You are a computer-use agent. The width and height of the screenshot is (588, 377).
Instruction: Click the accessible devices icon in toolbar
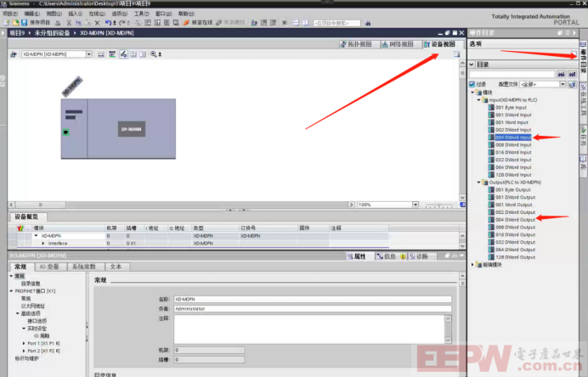(254, 23)
